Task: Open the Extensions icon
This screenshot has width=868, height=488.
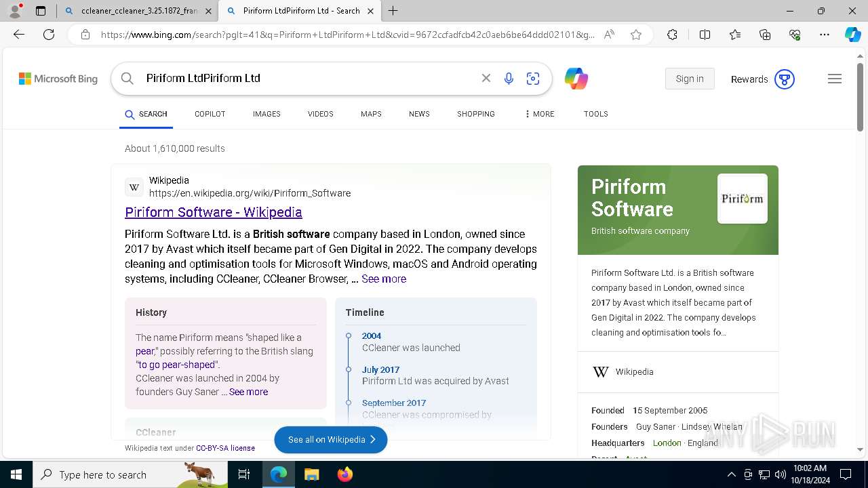Action: 672,35
